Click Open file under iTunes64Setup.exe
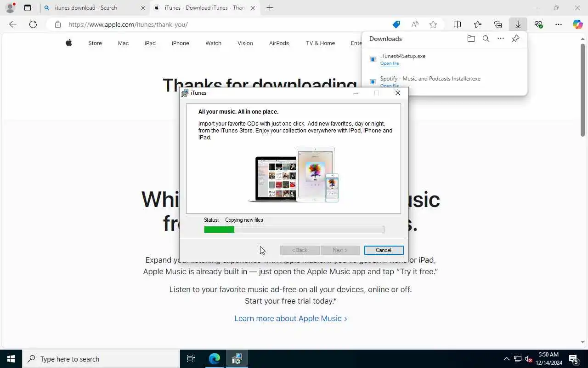Viewport: 588px width, 368px height. pos(390,63)
